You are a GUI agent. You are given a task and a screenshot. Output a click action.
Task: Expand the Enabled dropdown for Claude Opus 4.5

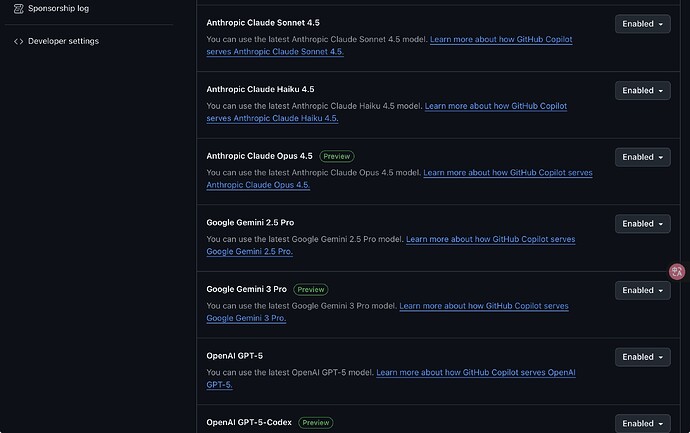642,157
